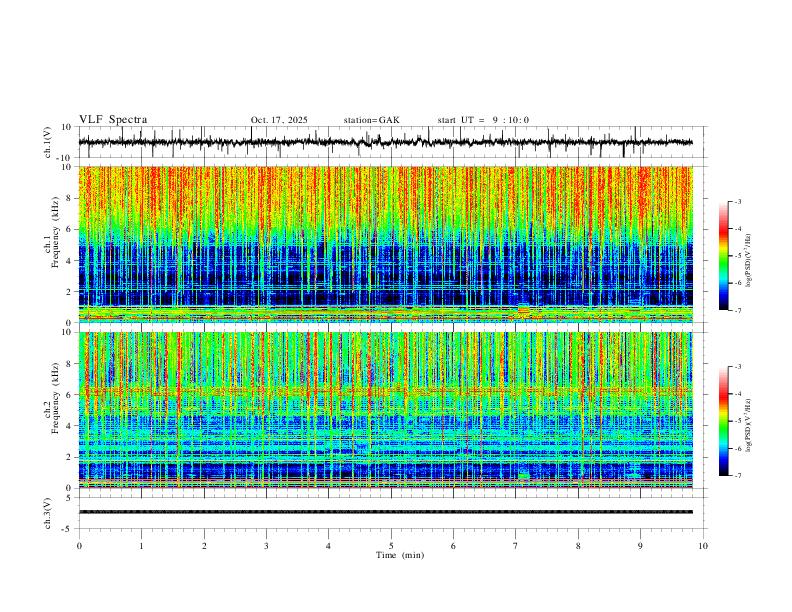Click the ch.2 'Frequency (kHz)' axis label
The image size is (792, 612).
[55, 400]
